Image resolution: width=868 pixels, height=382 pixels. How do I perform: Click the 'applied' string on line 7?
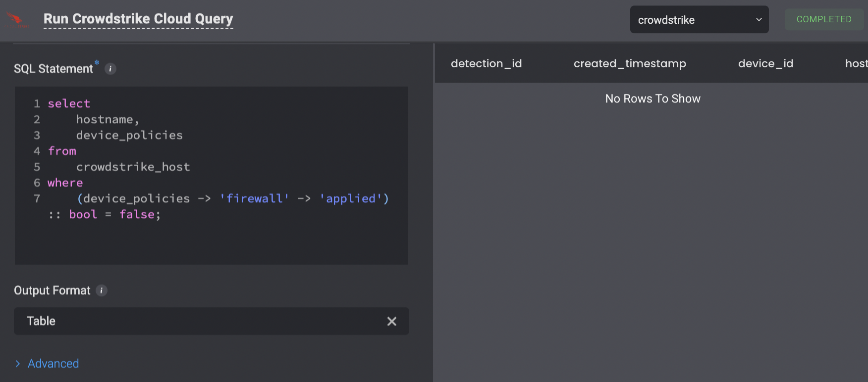click(351, 198)
